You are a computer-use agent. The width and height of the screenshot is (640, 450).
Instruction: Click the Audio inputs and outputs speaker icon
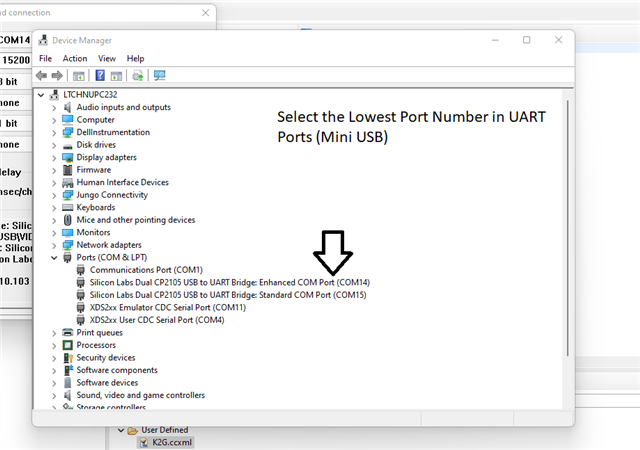67,107
